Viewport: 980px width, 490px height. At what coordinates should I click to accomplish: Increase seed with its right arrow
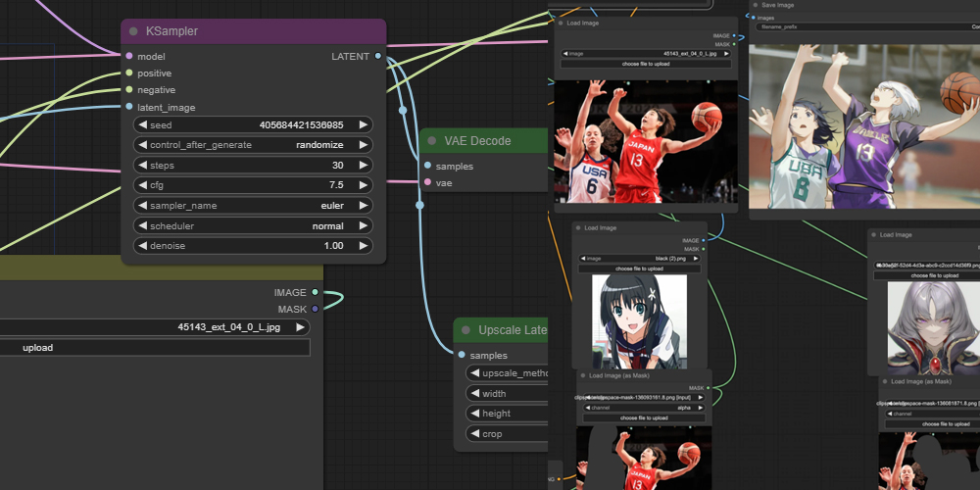point(364,124)
